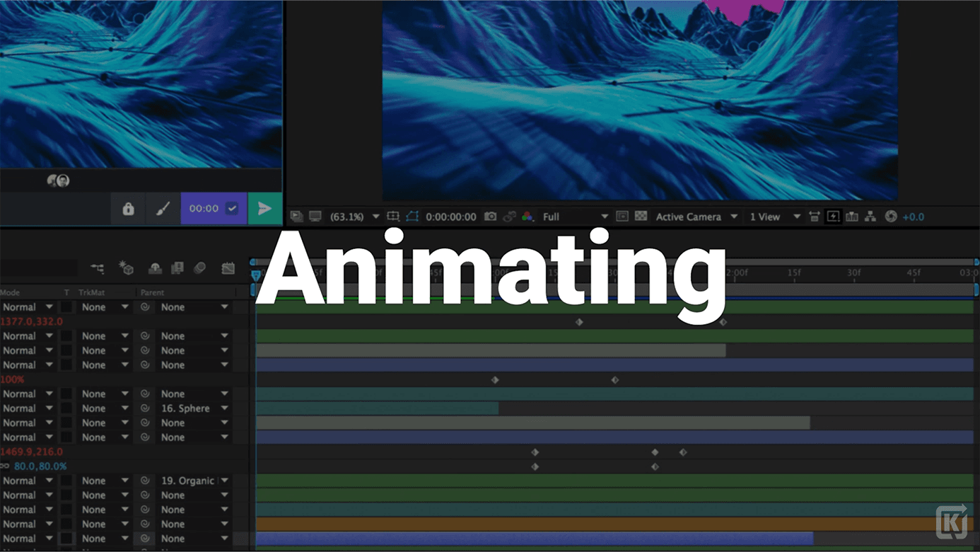Click the 80.0,80.0% scale value
This screenshot has height=552, width=980.
click(x=40, y=466)
